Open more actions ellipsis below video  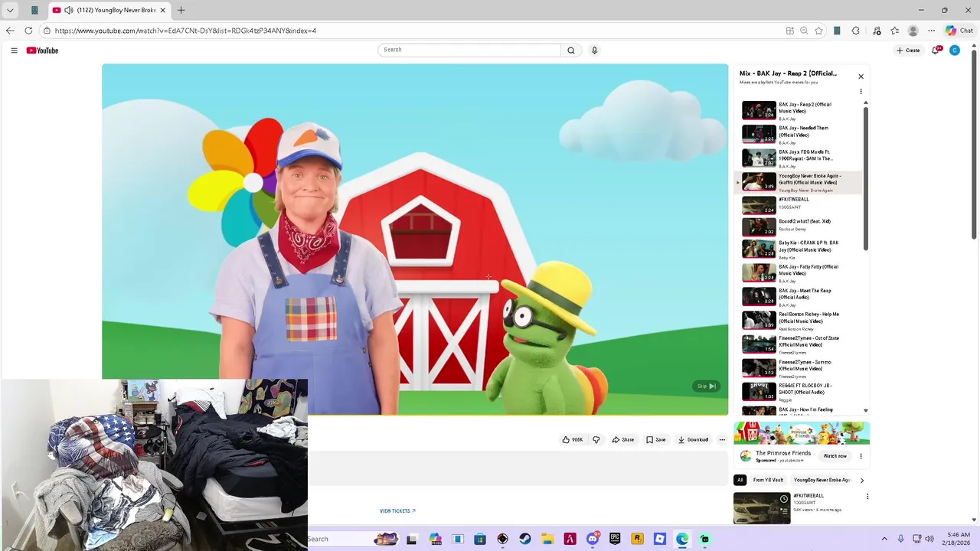pyautogui.click(x=722, y=440)
